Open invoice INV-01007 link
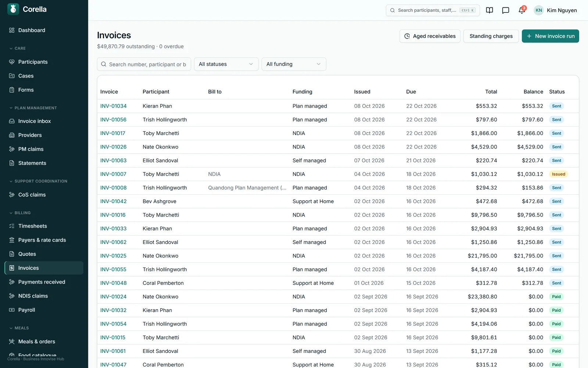 tap(113, 174)
